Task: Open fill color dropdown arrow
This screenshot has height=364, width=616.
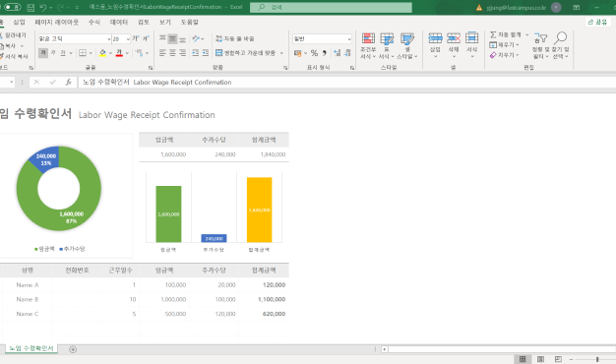Action: click(x=111, y=53)
